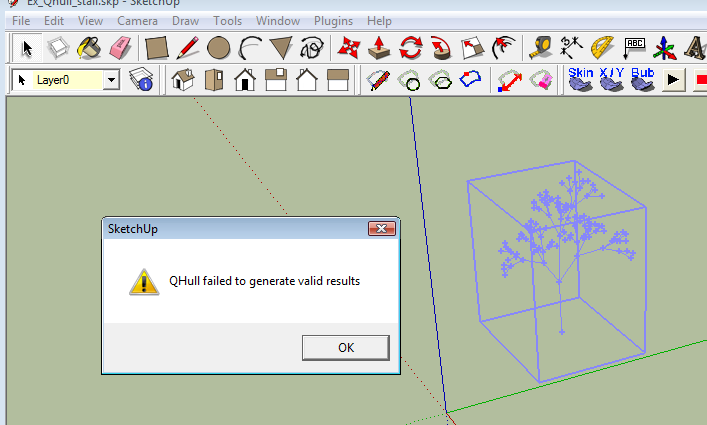Pick the Paint Bucket tool
This screenshot has height=425, width=707.
89,48
